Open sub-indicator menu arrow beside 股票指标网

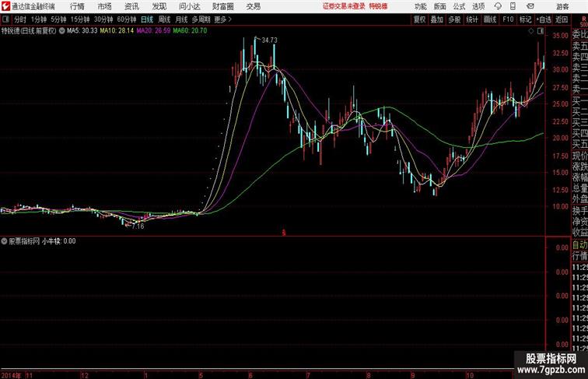[4, 241]
